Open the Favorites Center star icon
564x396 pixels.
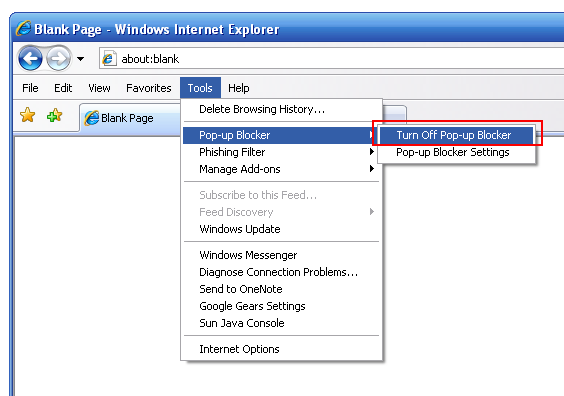click(27, 115)
